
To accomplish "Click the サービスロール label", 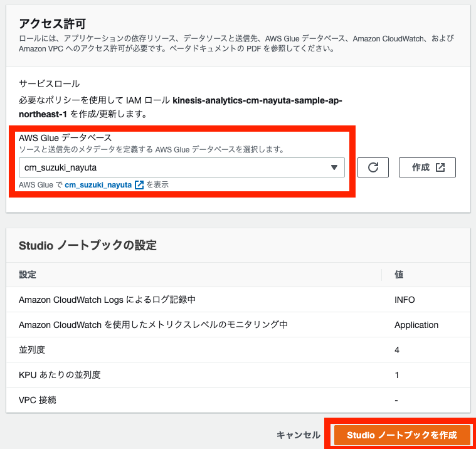I will coord(49,83).
